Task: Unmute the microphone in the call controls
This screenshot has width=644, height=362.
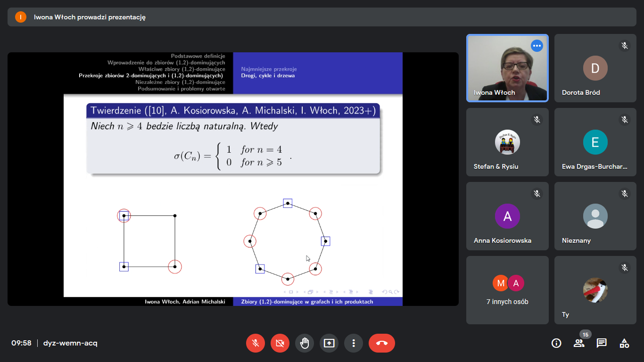Action: 256,343
